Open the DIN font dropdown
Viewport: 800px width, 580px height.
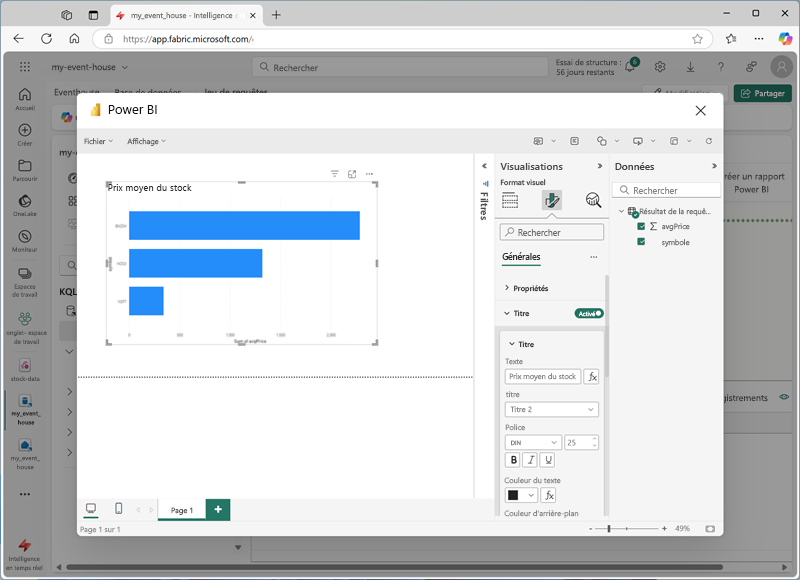pyautogui.click(x=533, y=442)
